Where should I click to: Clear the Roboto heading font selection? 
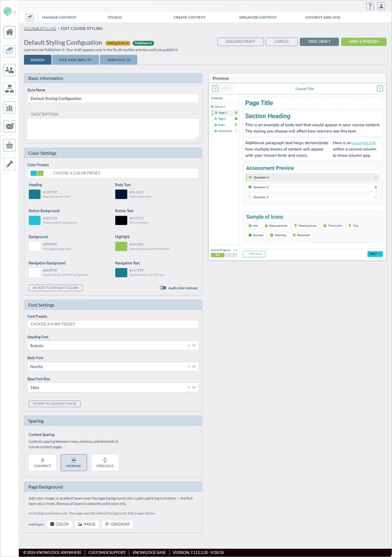click(x=189, y=346)
